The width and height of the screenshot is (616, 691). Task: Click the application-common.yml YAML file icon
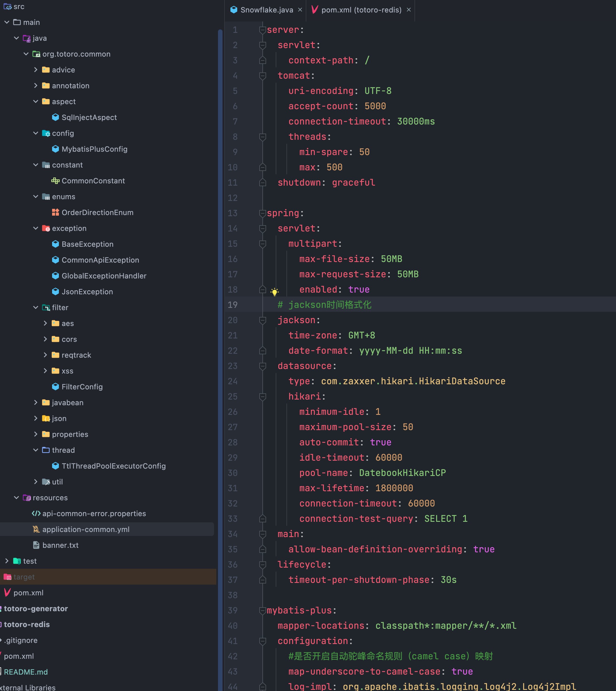tap(36, 529)
